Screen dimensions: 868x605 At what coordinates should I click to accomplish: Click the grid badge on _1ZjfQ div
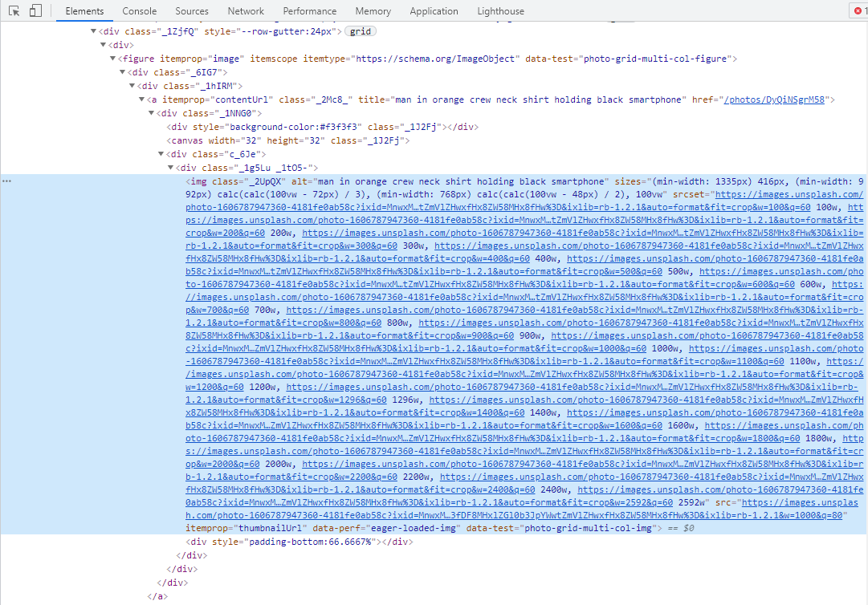[361, 31]
